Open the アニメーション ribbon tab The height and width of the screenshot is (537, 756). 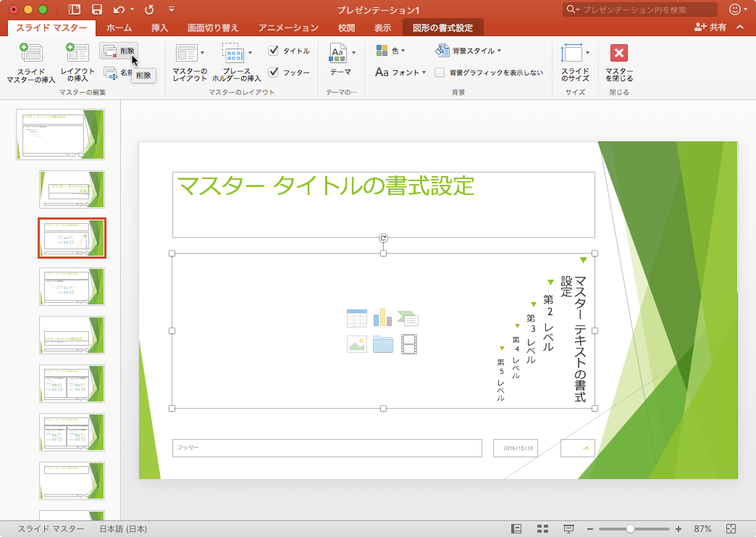[x=287, y=27]
